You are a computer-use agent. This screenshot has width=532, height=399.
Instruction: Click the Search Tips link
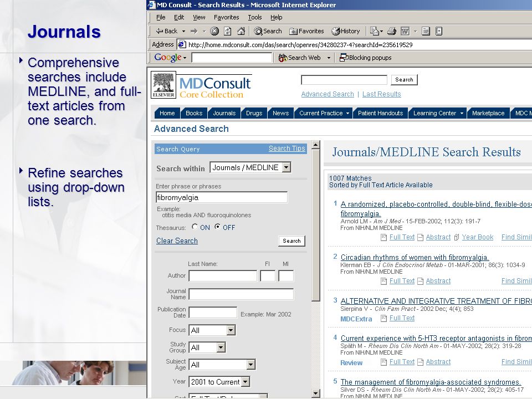pos(287,149)
